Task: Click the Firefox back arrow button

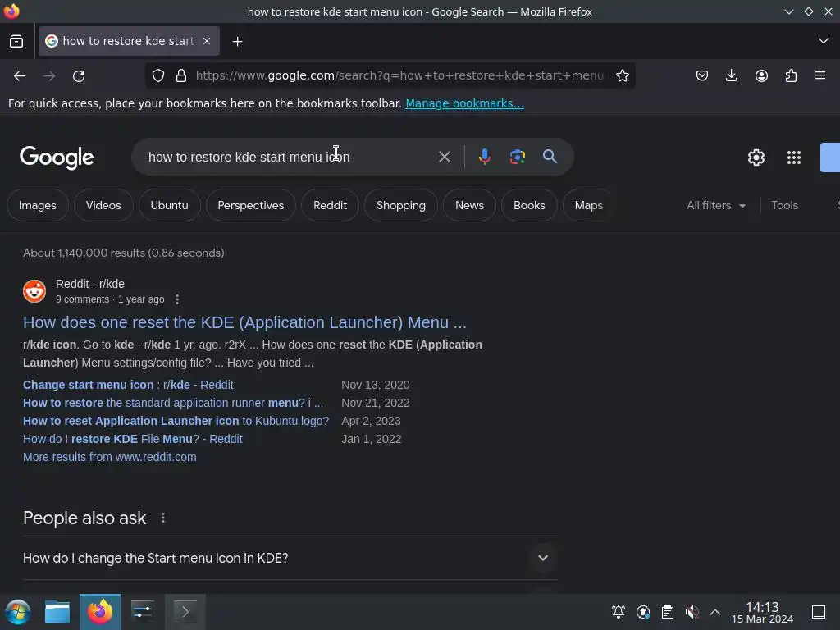Action: 20,76
